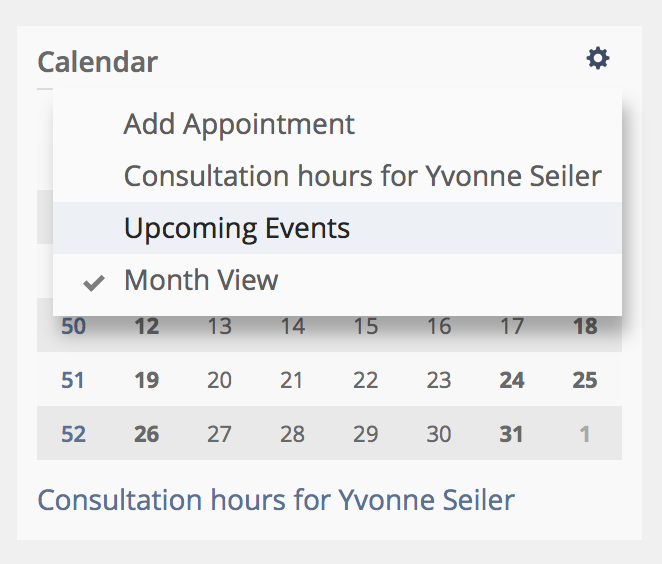Select the checked Month View option
The height and width of the screenshot is (564, 662).
pos(201,280)
